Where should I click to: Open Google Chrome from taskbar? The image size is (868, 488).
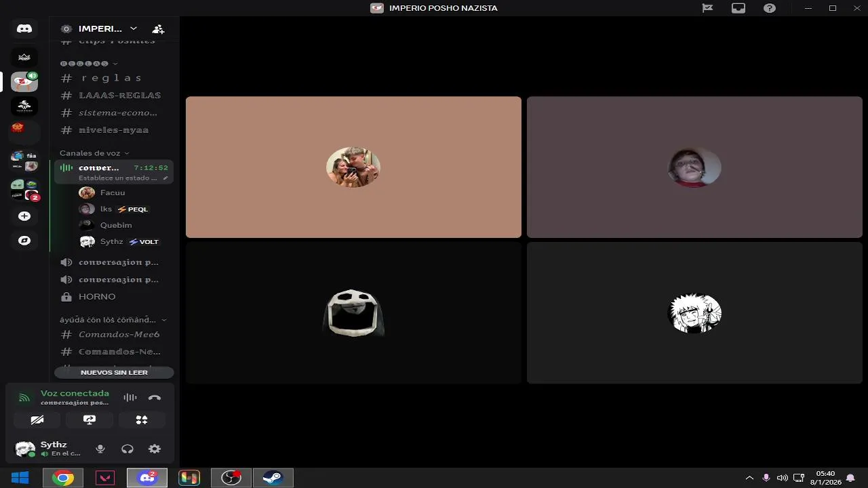[62, 478]
